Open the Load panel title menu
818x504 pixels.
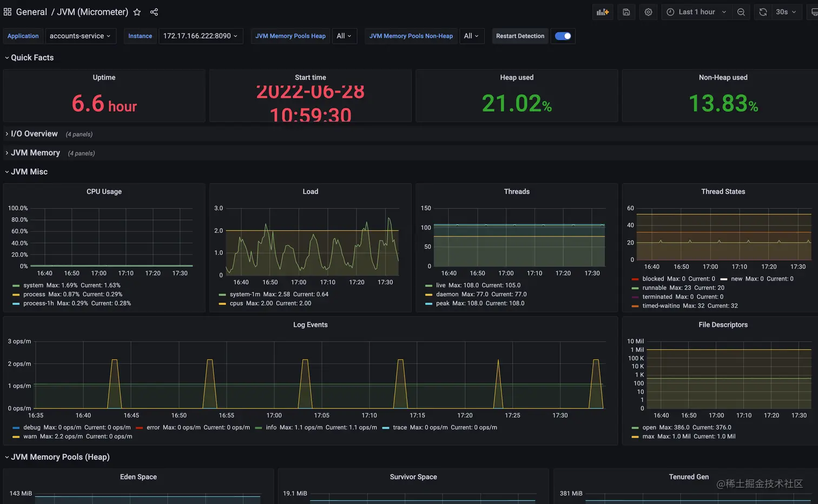tap(311, 191)
